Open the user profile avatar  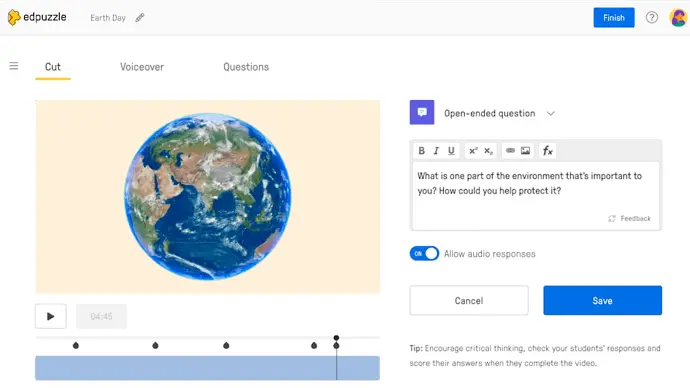[678, 18]
